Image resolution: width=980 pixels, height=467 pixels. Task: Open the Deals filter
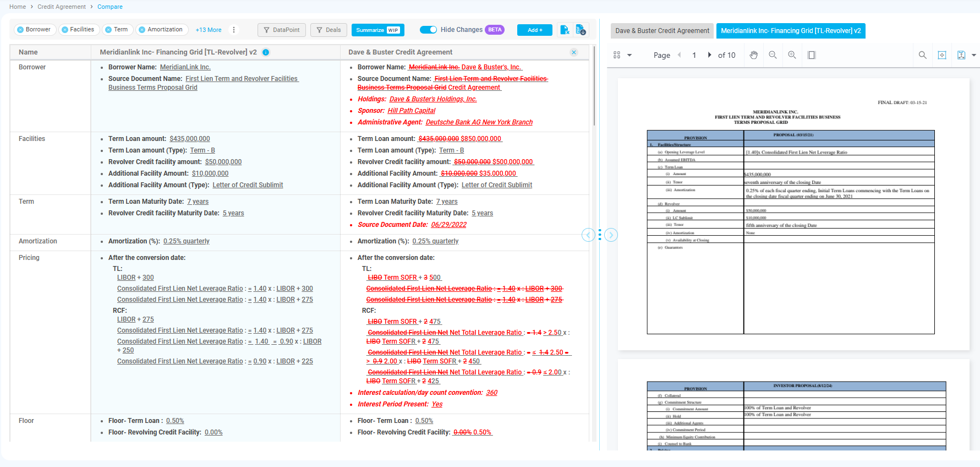[329, 30]
